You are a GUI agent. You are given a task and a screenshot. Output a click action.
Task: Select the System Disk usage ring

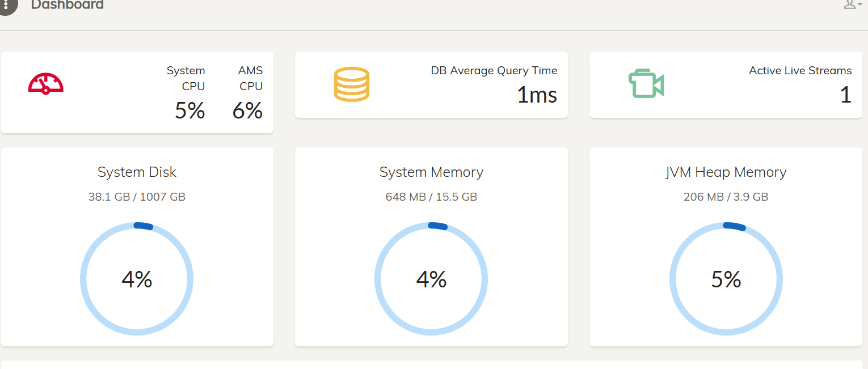137,279
